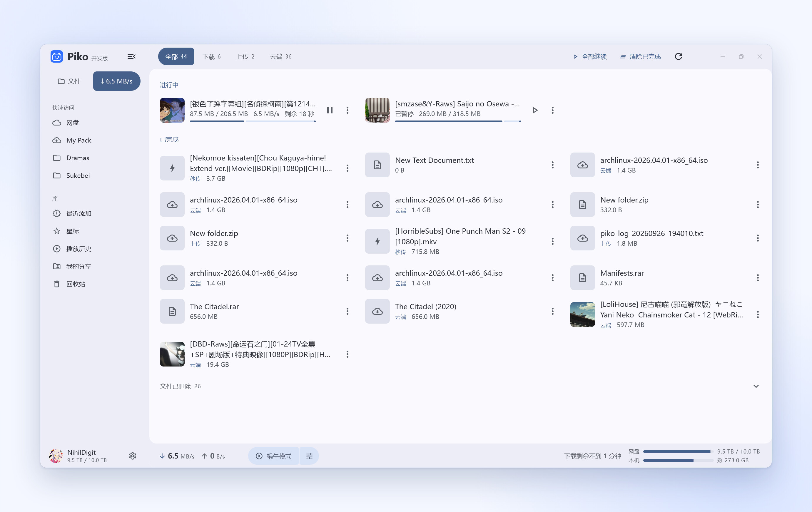Open more options for The Citadel (2020)
The image size is (812, 512).
point(552,311)
